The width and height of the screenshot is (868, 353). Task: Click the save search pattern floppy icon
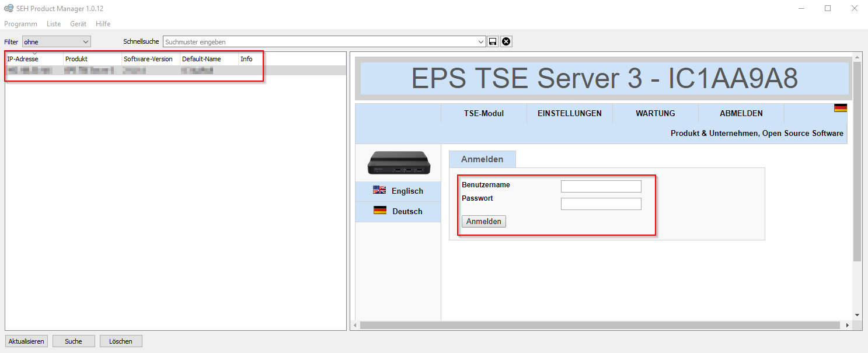(493, 41)
